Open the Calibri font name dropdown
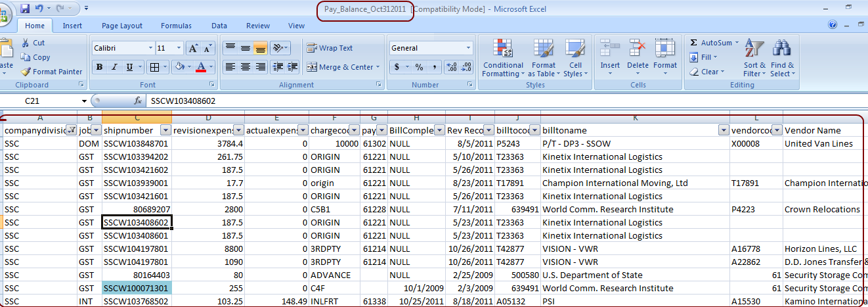Screen dimensions: 868x307 (x=150, y=48)
